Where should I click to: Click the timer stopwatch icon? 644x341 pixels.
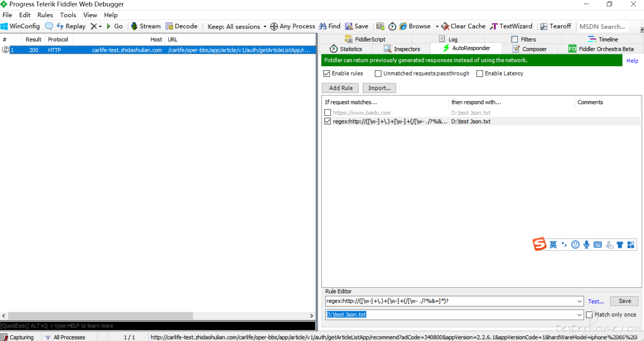(x=392, y=26)
